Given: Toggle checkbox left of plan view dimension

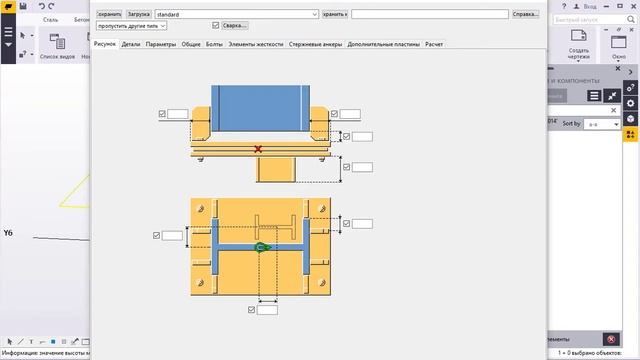Looking at the screenshot, I should tap(156, 236).
